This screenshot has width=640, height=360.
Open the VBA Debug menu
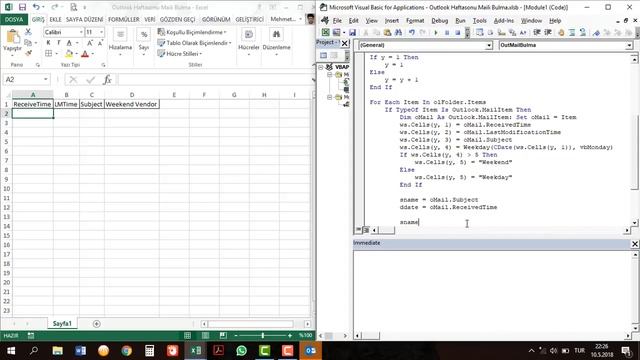click(x=440, y=20)
